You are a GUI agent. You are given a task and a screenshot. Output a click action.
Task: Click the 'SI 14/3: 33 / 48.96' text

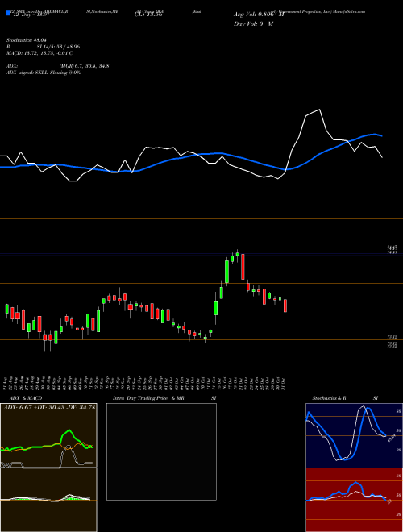[58, 47]
